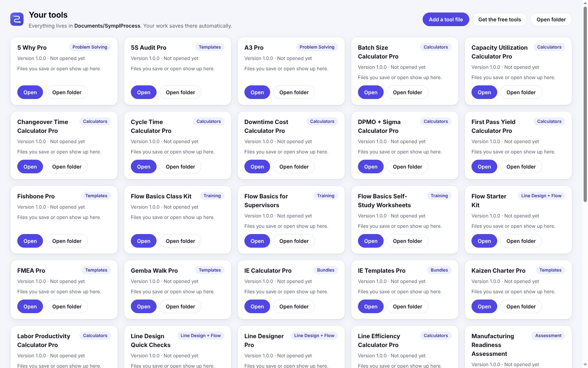
Task: Open Flow Basics Class Kit
Action: click(x=144, y=241)
